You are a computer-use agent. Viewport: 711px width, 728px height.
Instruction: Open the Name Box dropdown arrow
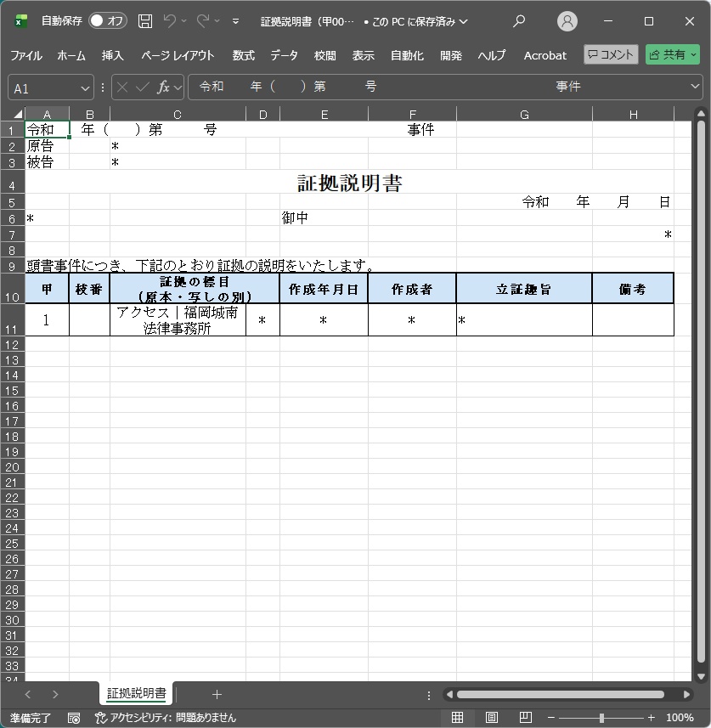click(x=83, y=86)
